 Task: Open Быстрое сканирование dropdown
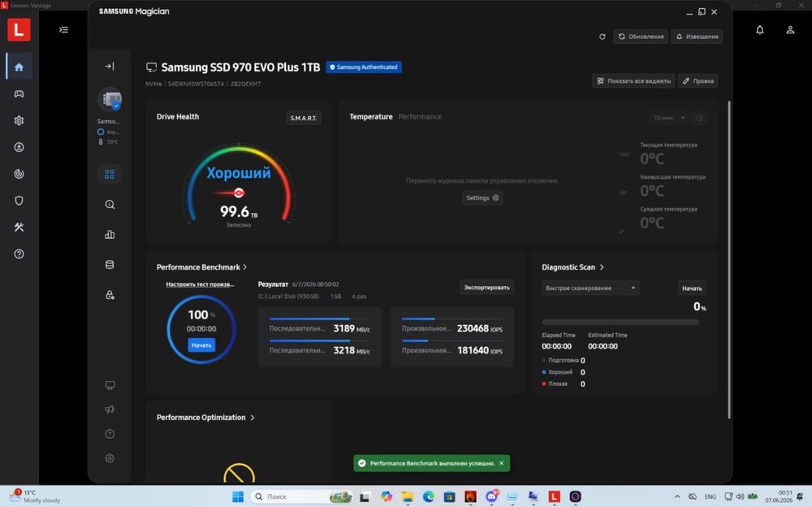[590, 288]
